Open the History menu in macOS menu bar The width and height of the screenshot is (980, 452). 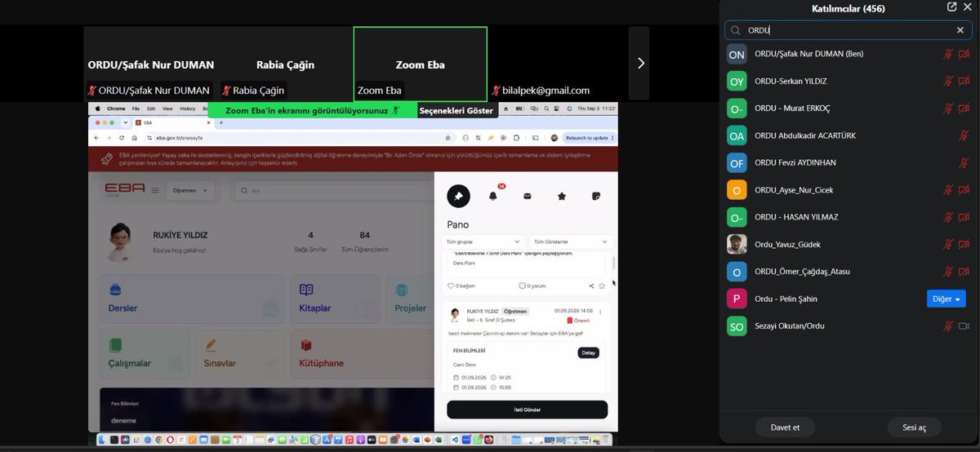(x=188, y=109)
